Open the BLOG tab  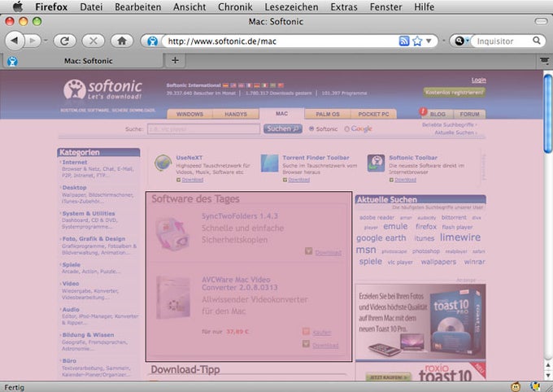pyautogui.click(x=438, y=114)
